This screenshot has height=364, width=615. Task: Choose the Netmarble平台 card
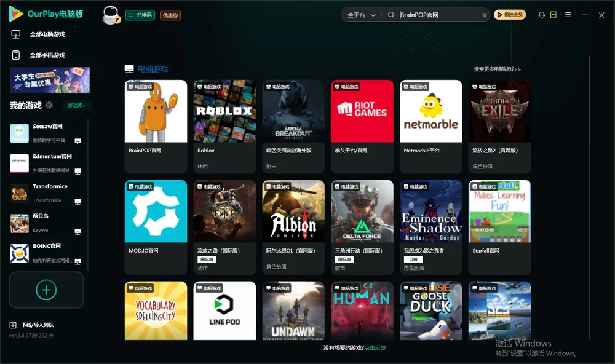[431, 126]
